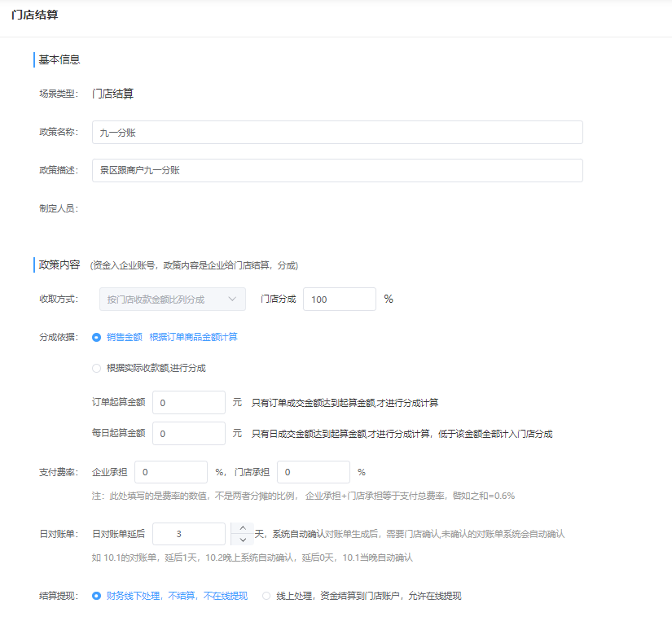Click the 政策描述 text field
672x621 pixels.
tap(336, 170)
